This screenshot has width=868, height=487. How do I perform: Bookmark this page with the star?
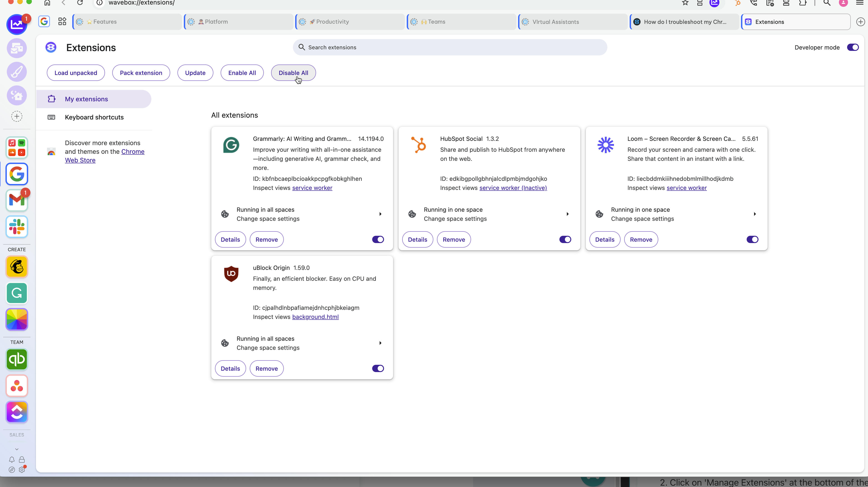(685, 3)
